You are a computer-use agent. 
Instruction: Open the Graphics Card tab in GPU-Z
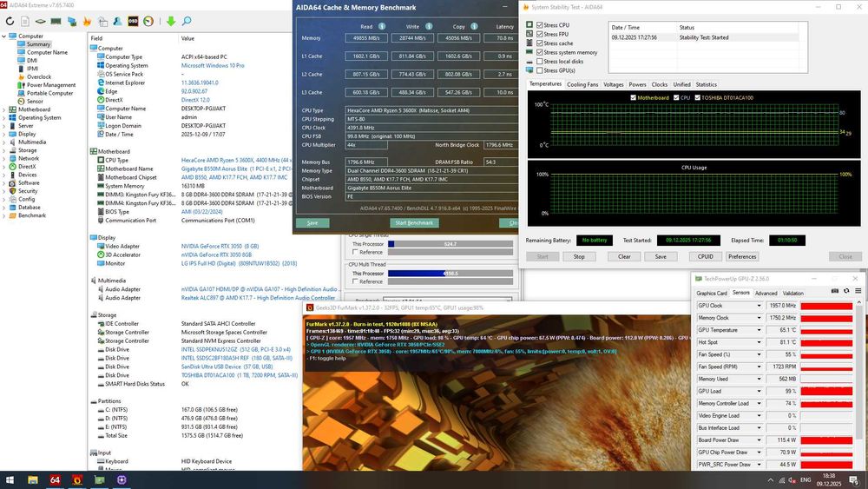click(x=712, y=293)
